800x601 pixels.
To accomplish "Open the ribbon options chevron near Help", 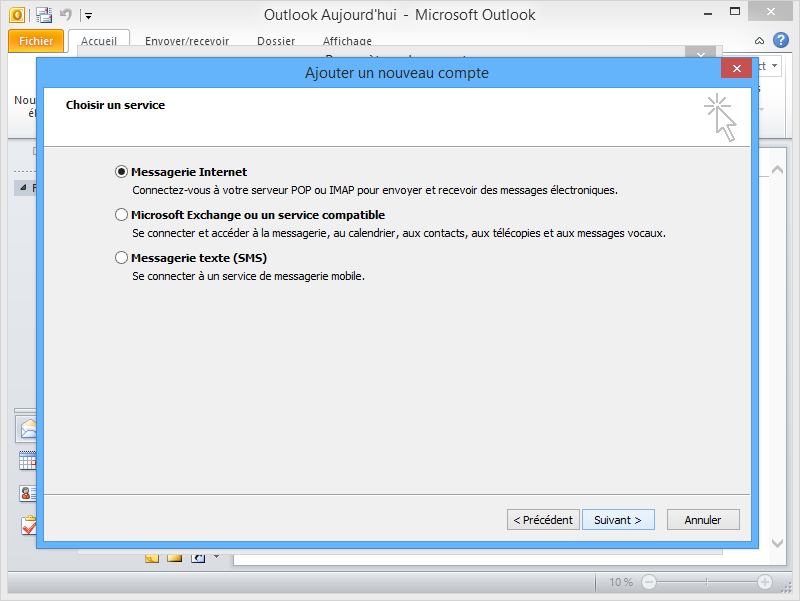I will pos(759,41).
